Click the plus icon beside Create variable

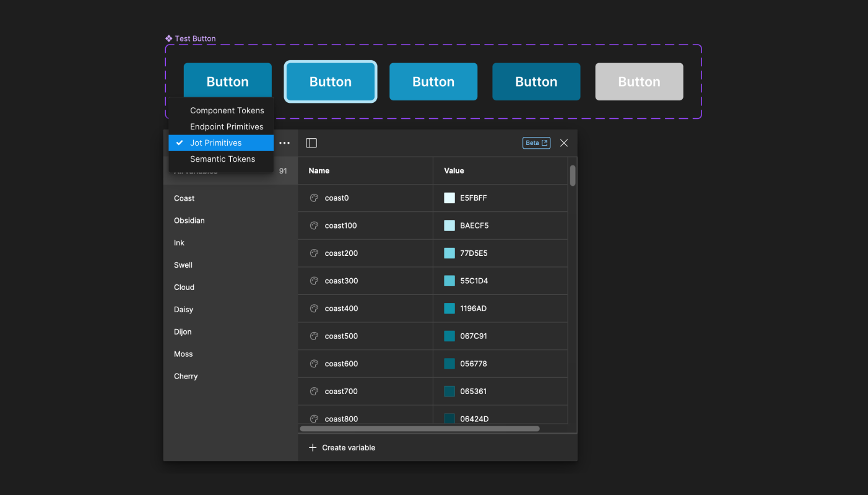[313, 447]
